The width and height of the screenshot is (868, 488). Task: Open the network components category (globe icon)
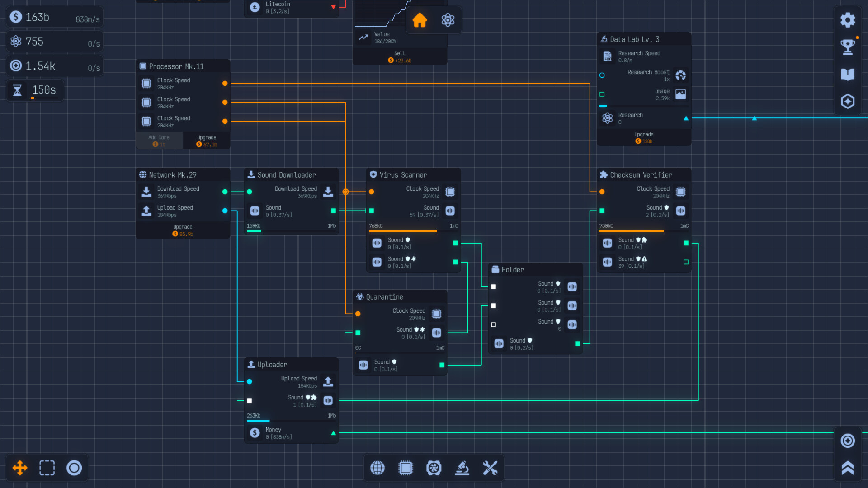point(377,468)
